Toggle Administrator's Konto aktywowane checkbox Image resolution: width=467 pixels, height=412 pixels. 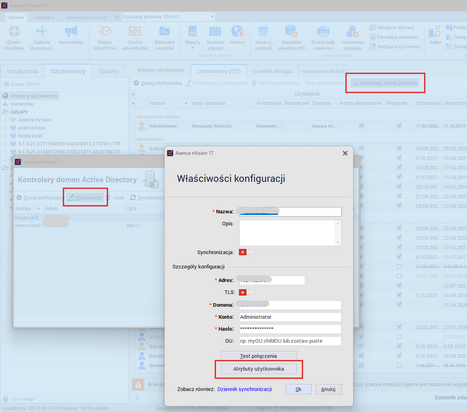(361, 126)
